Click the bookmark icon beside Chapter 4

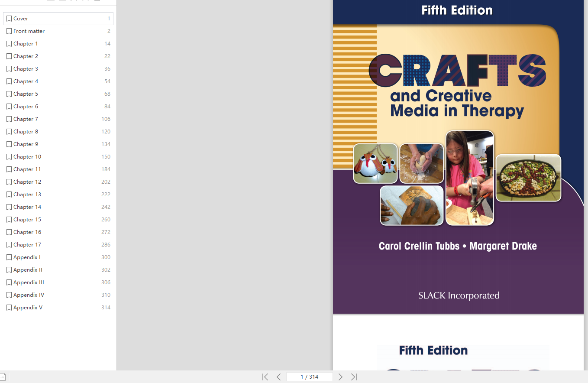(x=9, y=81)
